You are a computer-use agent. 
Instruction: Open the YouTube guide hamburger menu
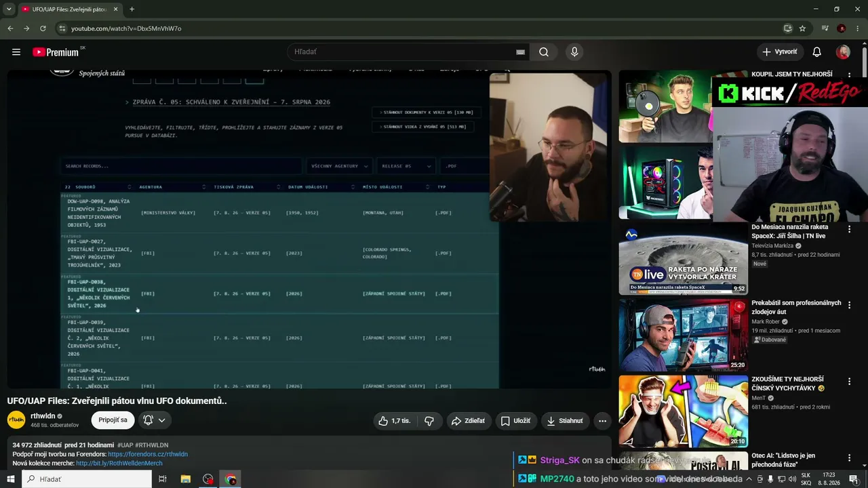click(x=16, y=52)
